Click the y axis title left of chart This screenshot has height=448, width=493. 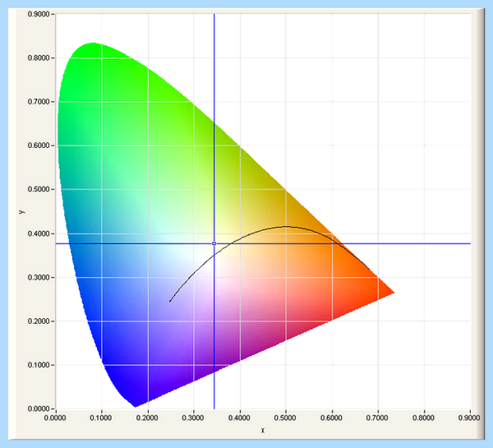pos(22,212)
